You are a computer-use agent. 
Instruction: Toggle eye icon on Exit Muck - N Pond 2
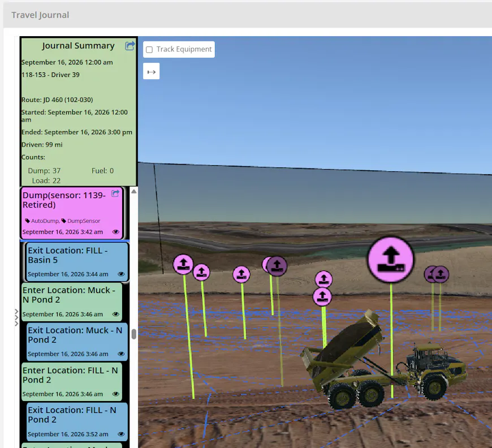121,354
